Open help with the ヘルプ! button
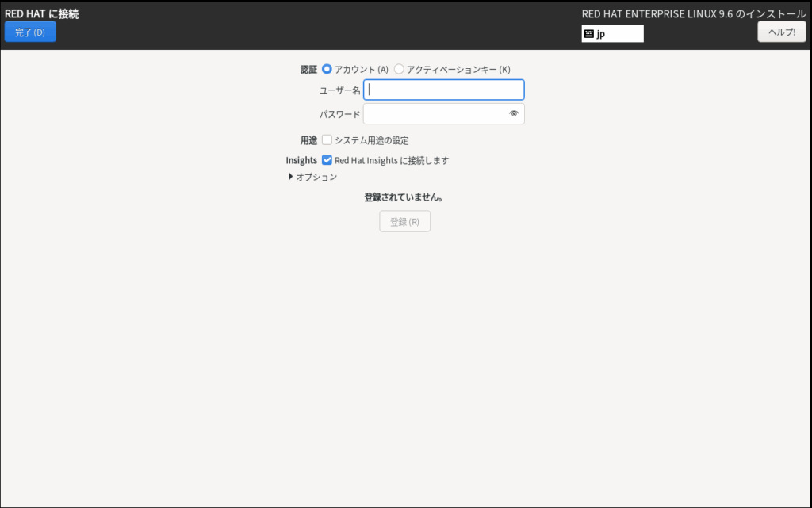The image size is (812, 508). 781,32
